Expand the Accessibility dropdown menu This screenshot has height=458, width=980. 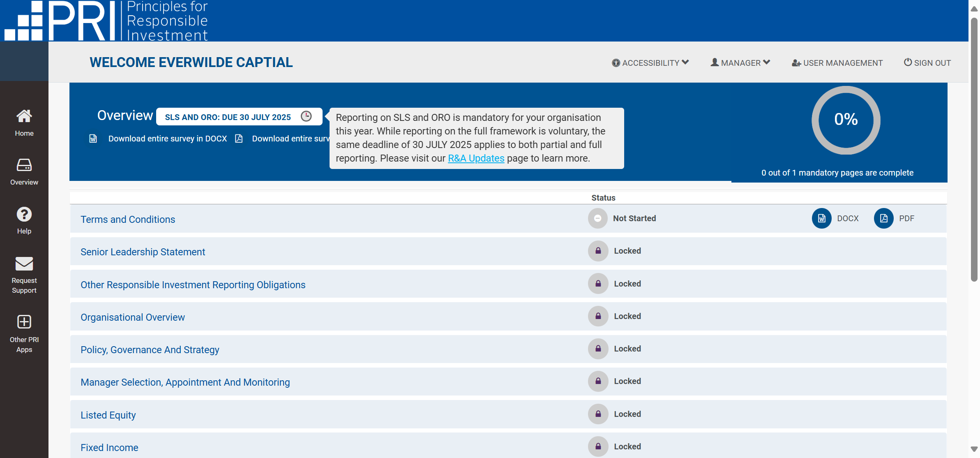[x=650, y=63]
